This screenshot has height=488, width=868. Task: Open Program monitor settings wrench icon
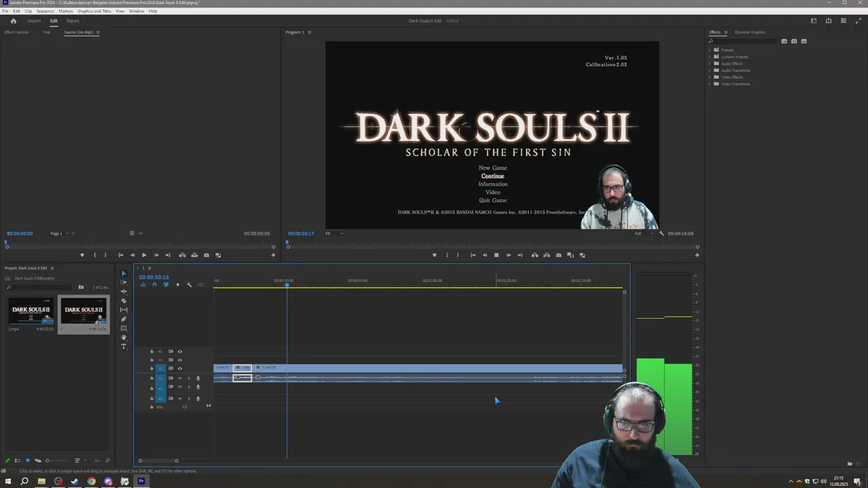pyautogui.click(x=661, y=233)
